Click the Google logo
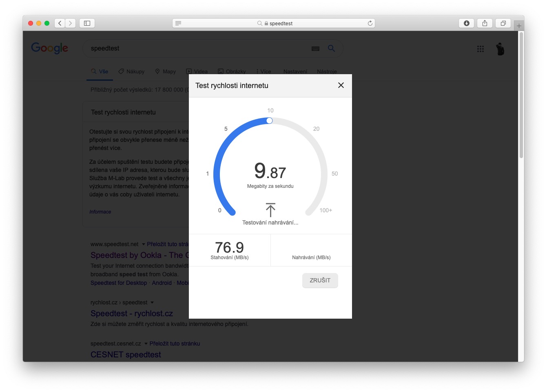 (50, 48)
